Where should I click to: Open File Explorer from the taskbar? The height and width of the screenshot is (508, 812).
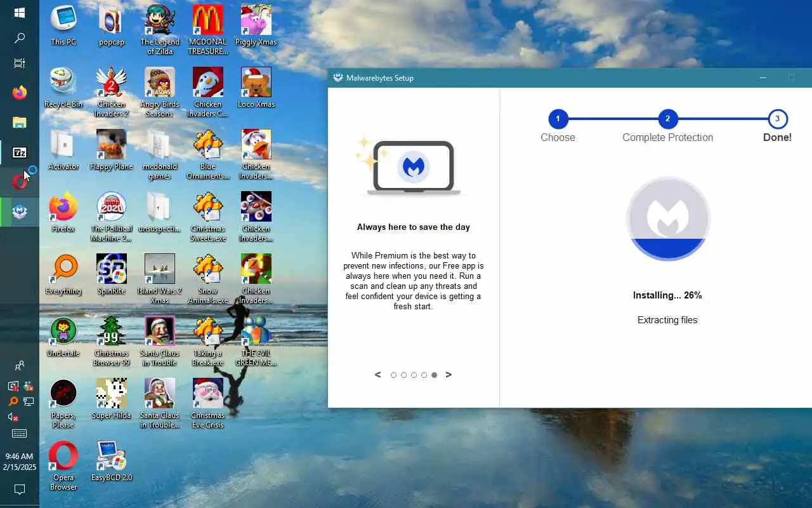point(19,123)
